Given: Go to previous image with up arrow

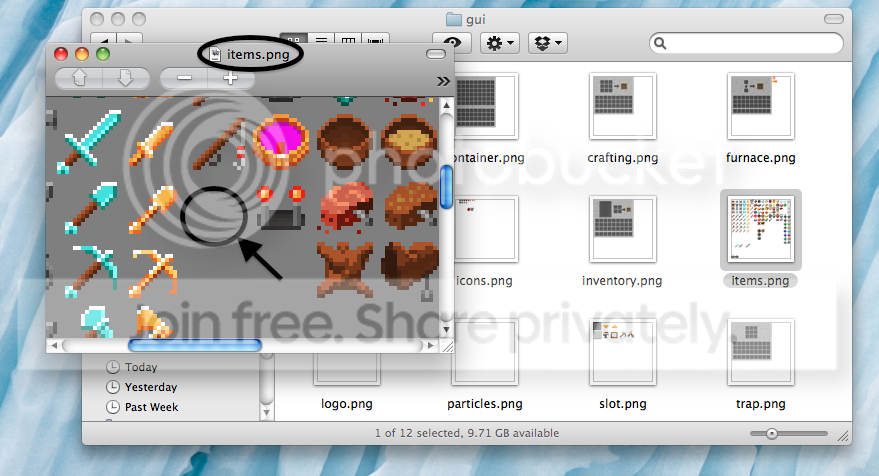Looking at the screenshot, I should click(80, 78).
